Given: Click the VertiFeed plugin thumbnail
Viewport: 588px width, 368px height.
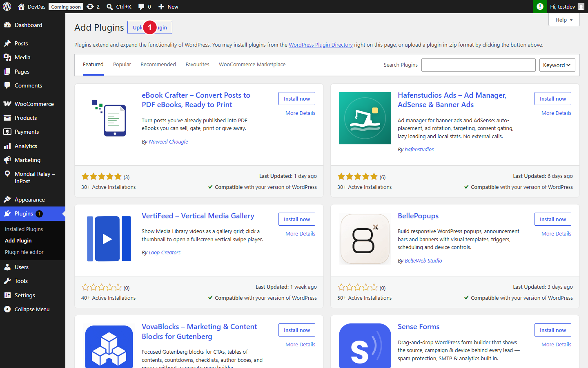Looking at the screenshot, I should click(109, 239).
